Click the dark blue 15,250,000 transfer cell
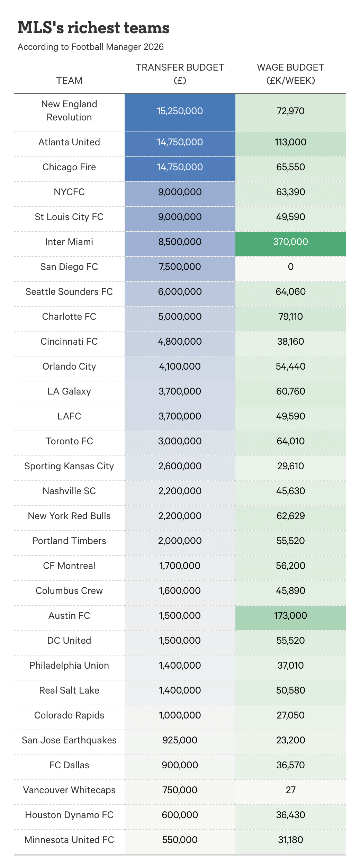 click(180, 111)
